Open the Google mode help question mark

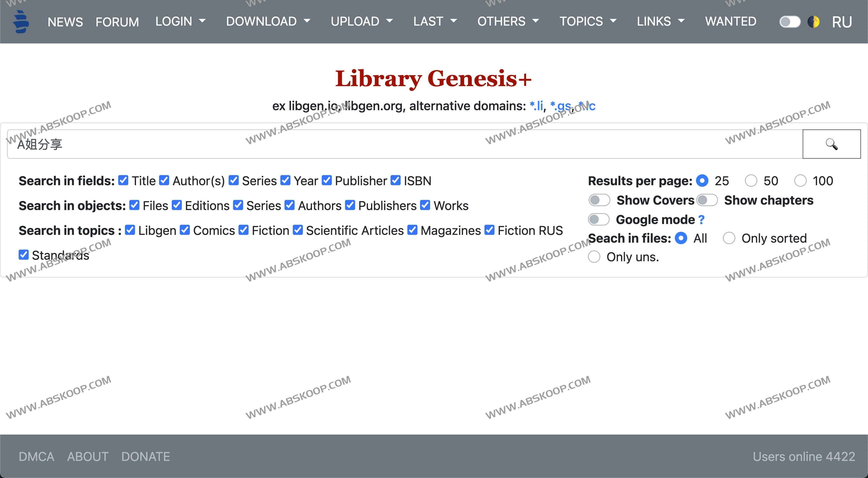point(701,219)
